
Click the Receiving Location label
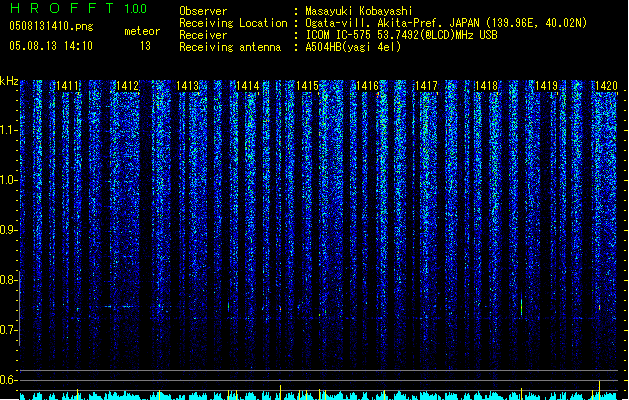click(x=233, y=23)
